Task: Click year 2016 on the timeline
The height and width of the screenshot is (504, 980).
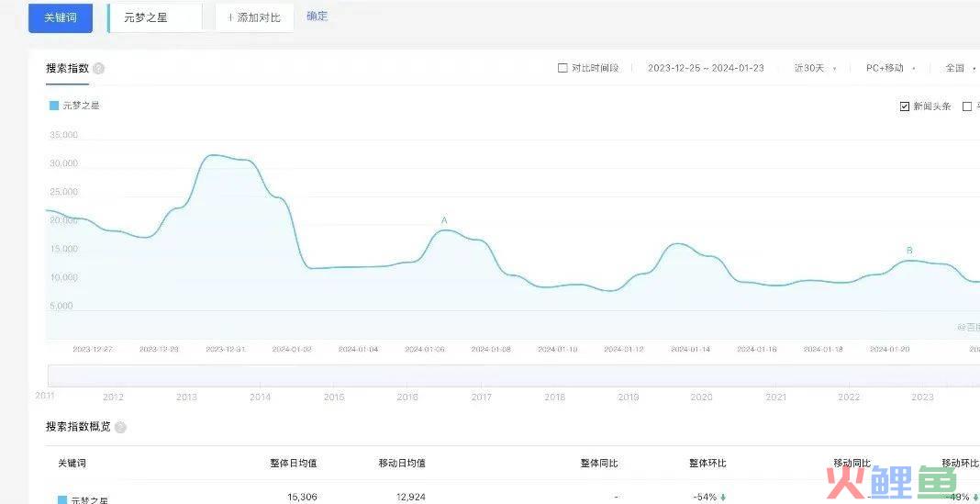Action: [x=407, y=398]
